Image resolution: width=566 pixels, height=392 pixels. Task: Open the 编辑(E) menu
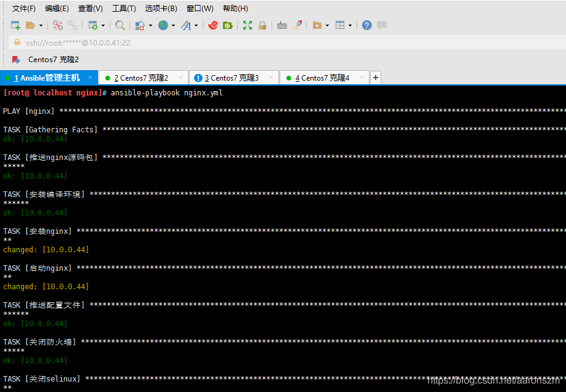pos(57,8)
